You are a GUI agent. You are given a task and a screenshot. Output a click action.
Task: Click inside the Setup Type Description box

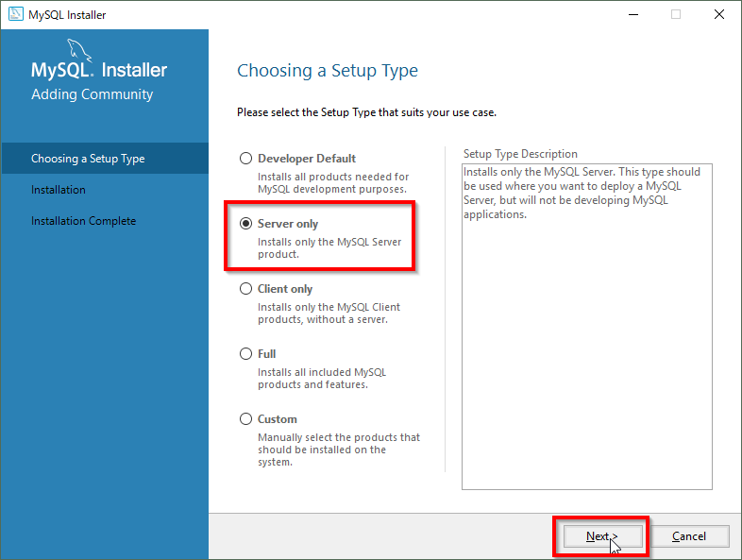[587, 327]
